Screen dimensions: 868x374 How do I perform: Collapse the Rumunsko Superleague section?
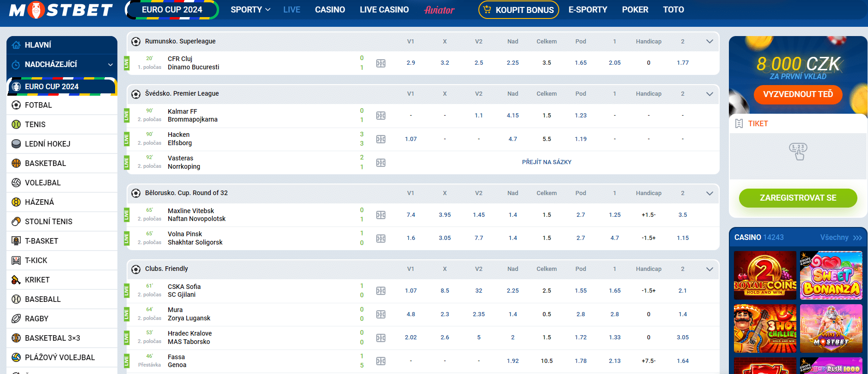[709, 42]
